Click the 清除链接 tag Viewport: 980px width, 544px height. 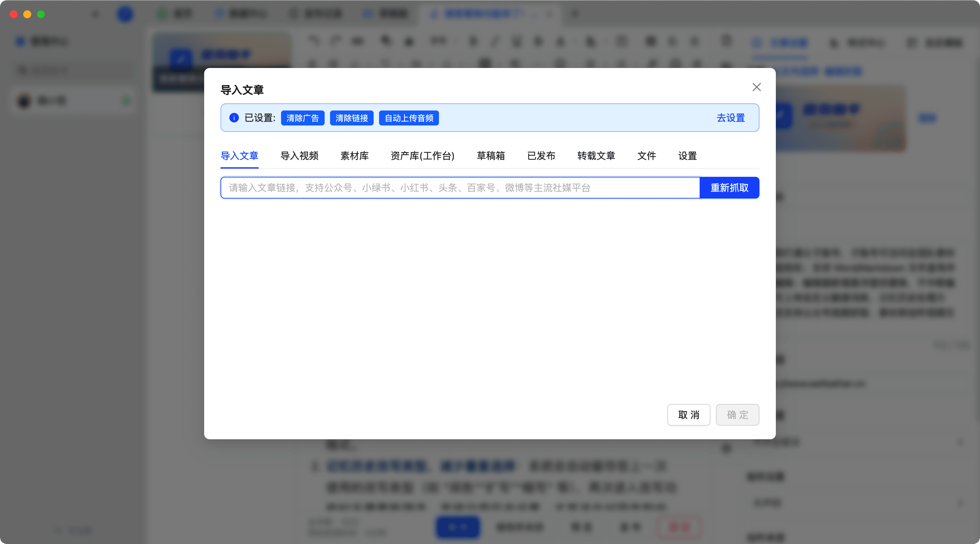click(351, 118)
